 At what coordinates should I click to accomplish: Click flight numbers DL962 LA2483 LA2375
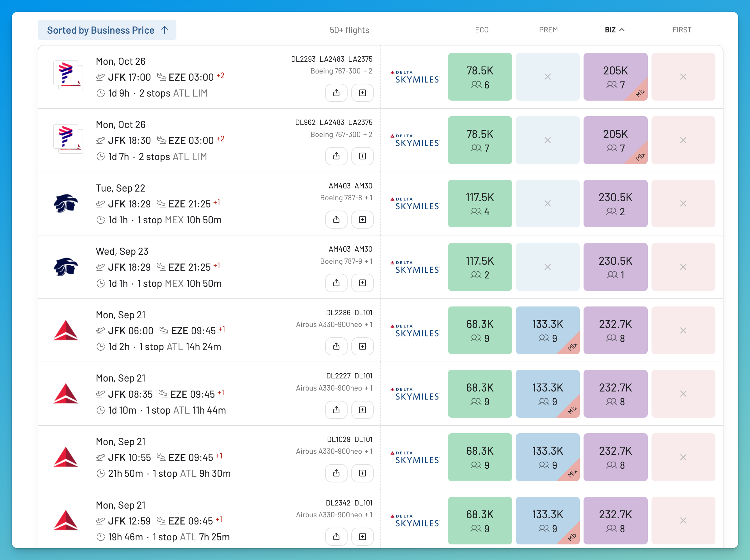point(334,122)
